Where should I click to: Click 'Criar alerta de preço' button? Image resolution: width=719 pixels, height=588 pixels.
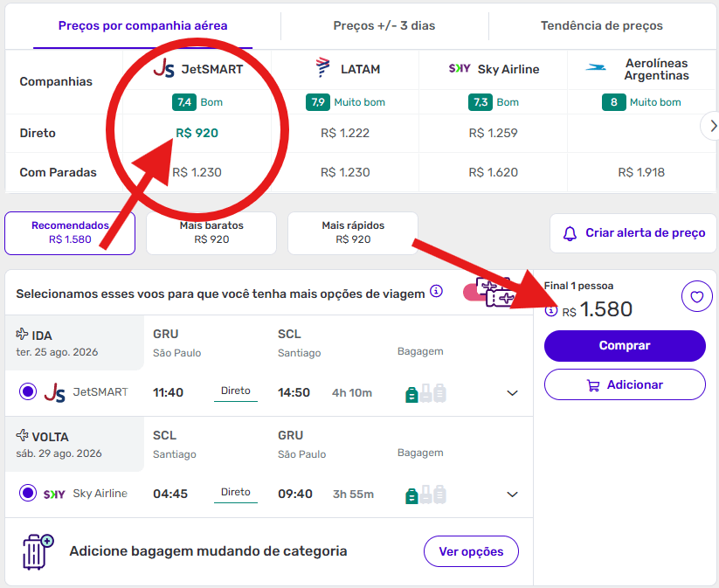[633, 233]
